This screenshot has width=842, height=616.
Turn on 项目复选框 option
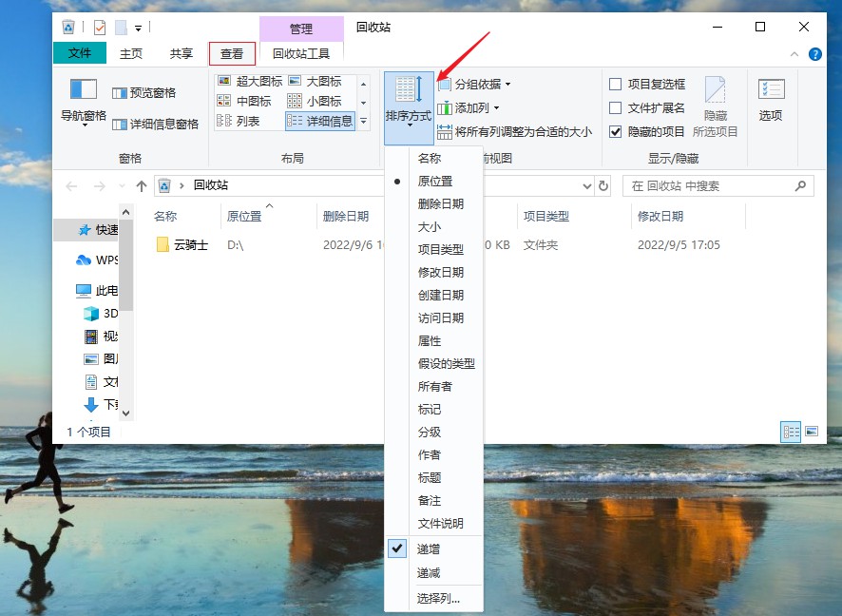pos(615,84)
